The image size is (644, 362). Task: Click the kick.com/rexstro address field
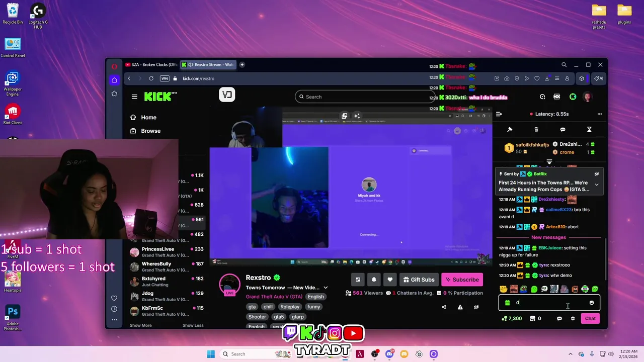coord(198,78)
